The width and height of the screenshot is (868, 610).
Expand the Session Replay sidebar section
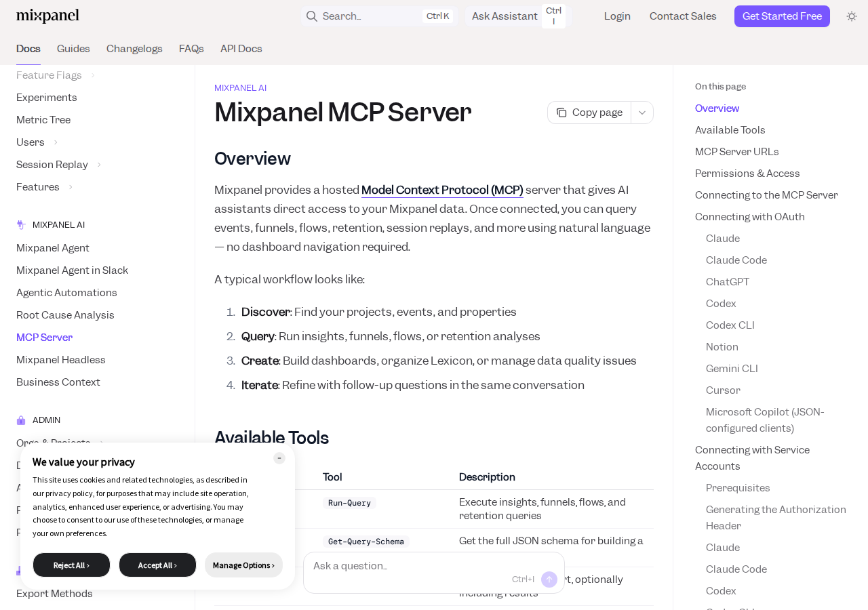point(99,165)
